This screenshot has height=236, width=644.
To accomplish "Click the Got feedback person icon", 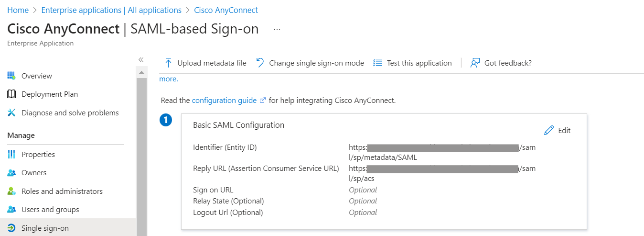I will [475, 63].
